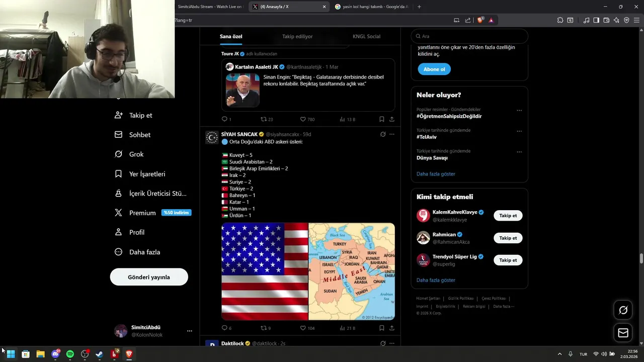This screenshot has width=644, height=362.
Task: Follow KalemKahveKlavye
Action: [x=508, y=216]
